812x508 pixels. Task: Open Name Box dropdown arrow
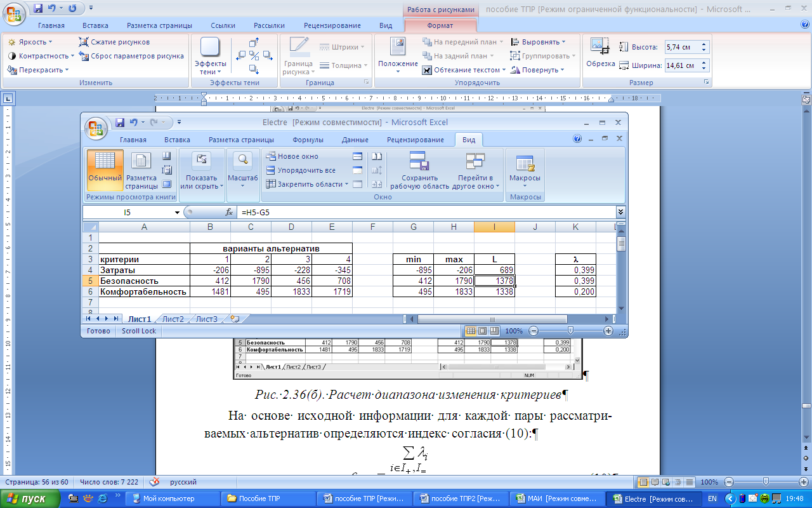(177, 213)
